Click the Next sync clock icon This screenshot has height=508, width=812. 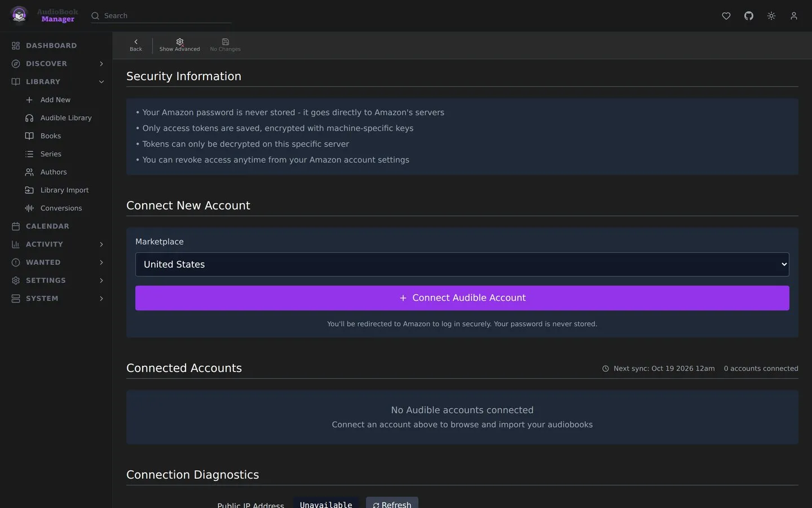pos(606,369)
